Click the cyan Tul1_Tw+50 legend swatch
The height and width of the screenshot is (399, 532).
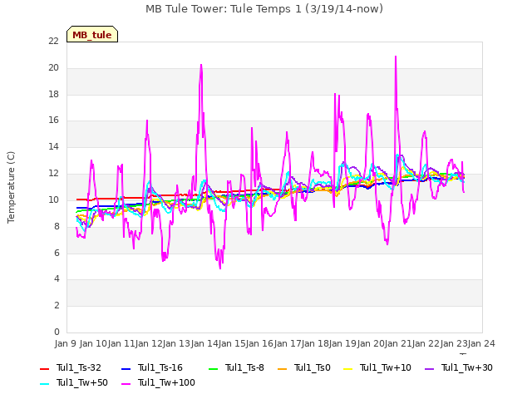tap(44, 383)
